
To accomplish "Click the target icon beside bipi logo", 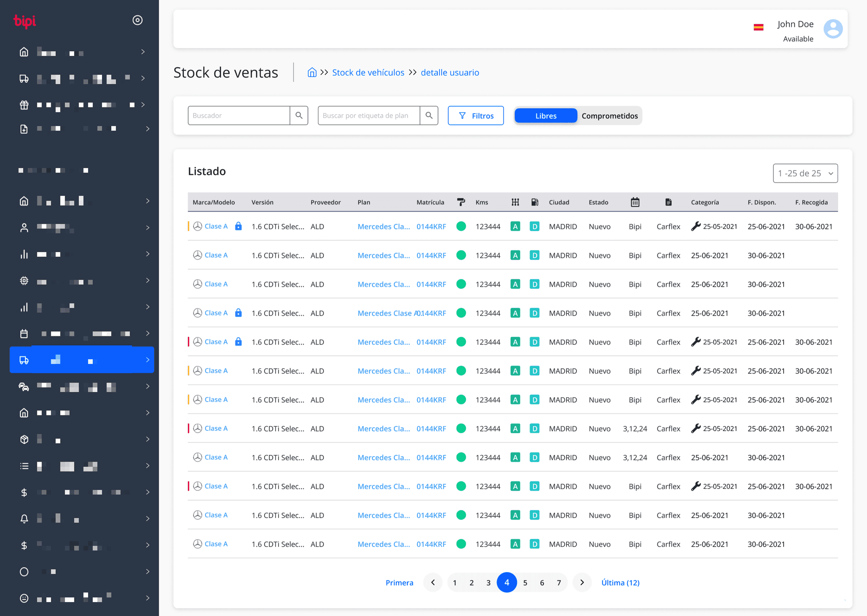I will click(138, 20).
